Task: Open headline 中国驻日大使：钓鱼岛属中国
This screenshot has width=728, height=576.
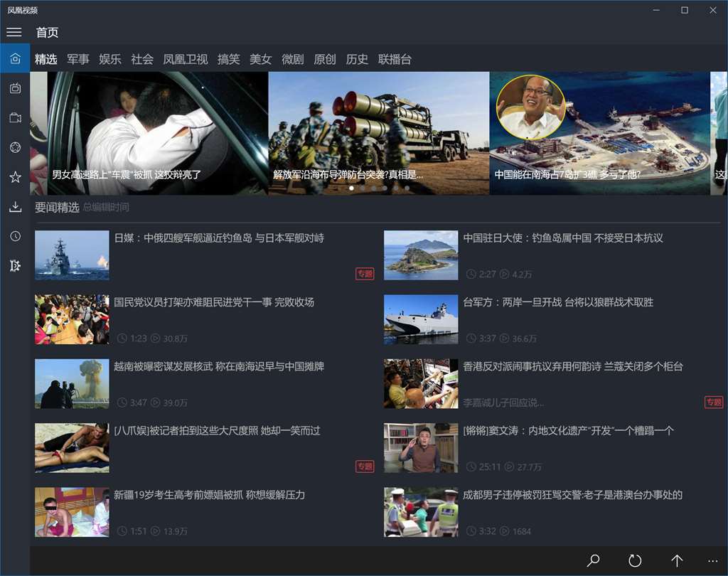Action: 563,238
